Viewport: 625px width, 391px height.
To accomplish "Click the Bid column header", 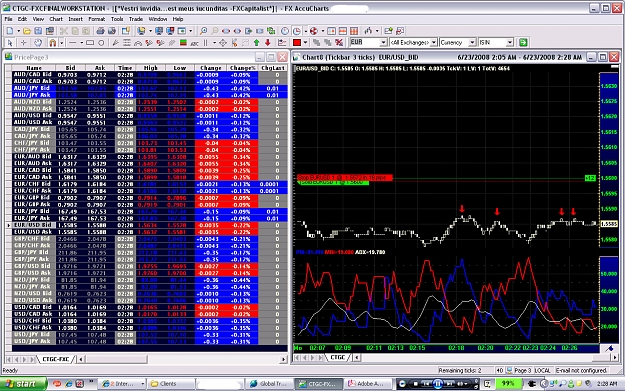I will coord(70,68).
